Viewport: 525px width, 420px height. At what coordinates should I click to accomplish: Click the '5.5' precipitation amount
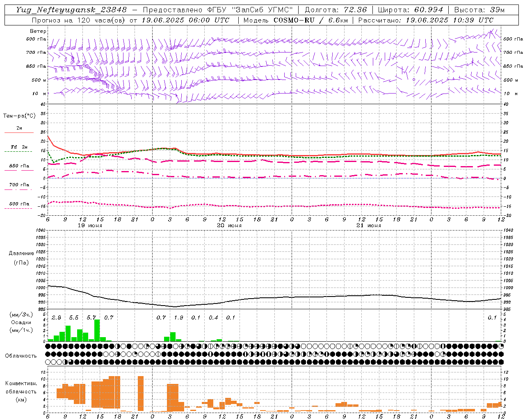(74, 317)
